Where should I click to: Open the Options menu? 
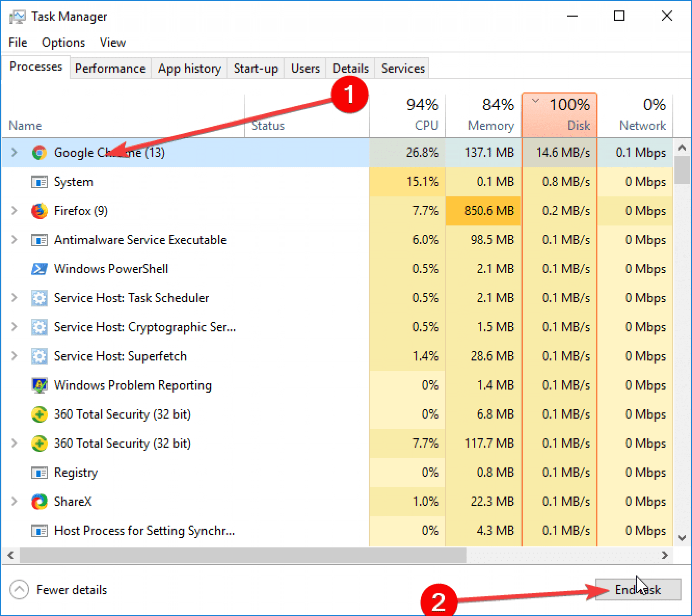63,43
